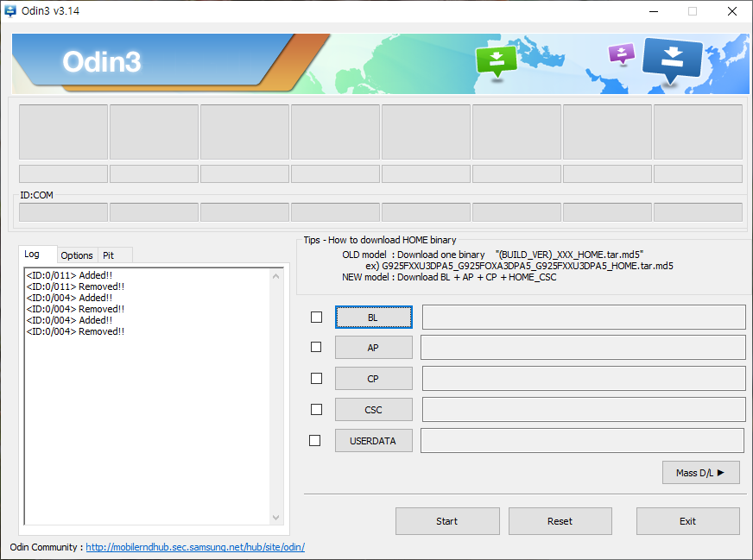Click the green download bubble icon in banner
This screenshot has height=560, width=753.
tap(496, 61)
